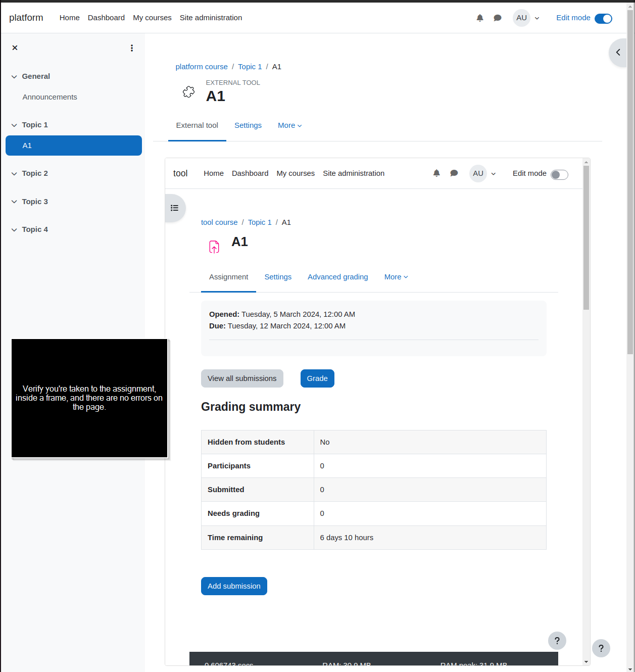Select the External tool tab
This screenshot has width=635, height=672.
click(x=197, y=125)
